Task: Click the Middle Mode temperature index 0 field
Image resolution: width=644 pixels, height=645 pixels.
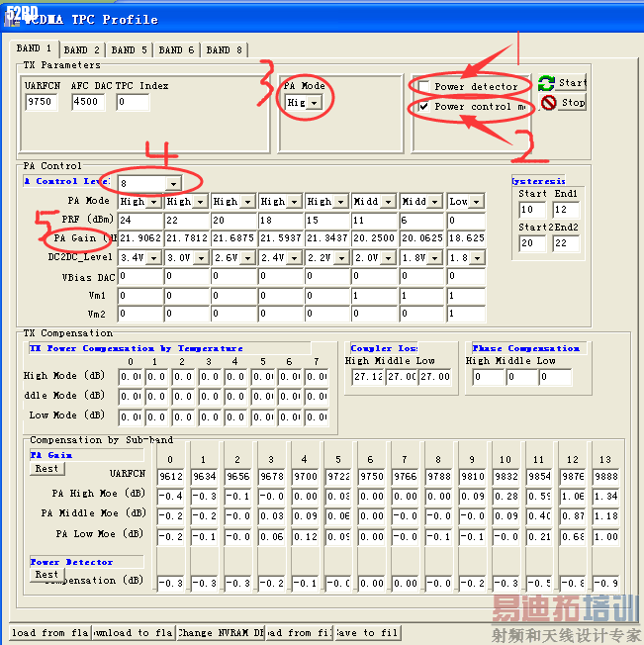Action: [132, 397]
